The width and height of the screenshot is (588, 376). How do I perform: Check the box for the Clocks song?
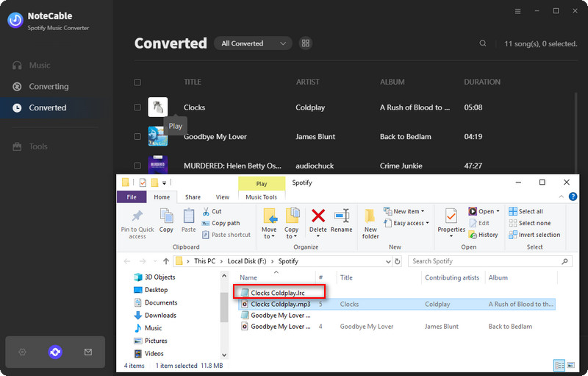[x=137, y=107]
